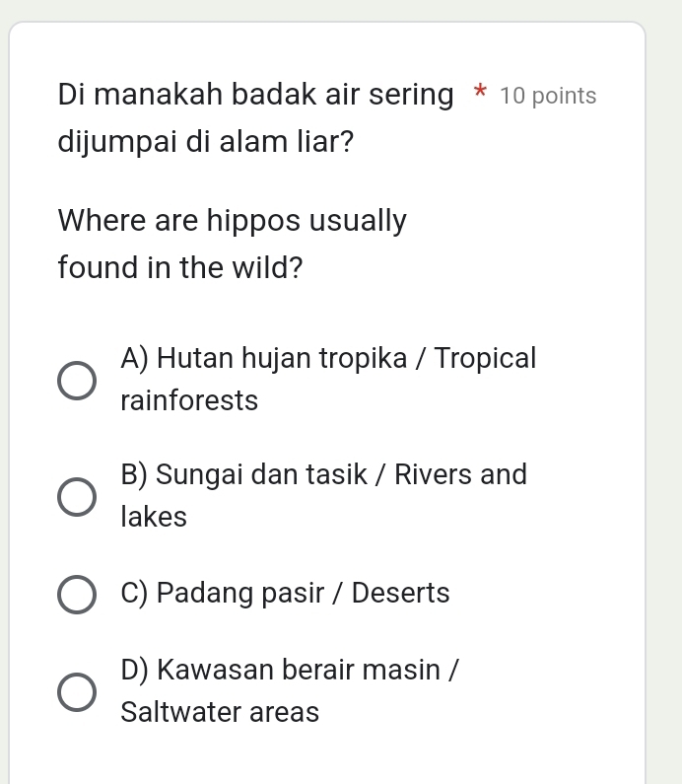682x784 pixels.
Task: Click the word 'lakes' in option B
Action: (x=154, y=518)
